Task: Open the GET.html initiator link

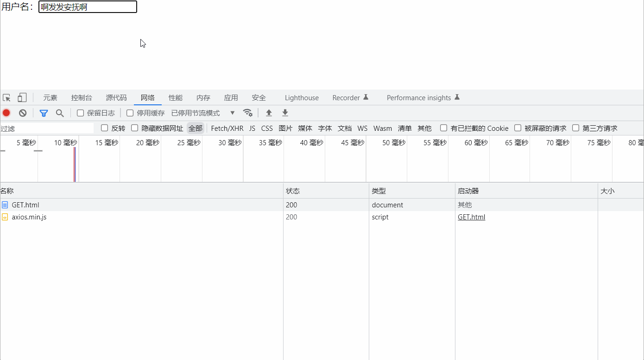Action: (471, 217)
